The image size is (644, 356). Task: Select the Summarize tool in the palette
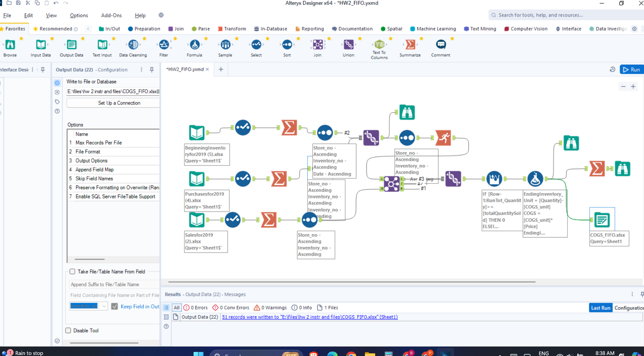410,45
